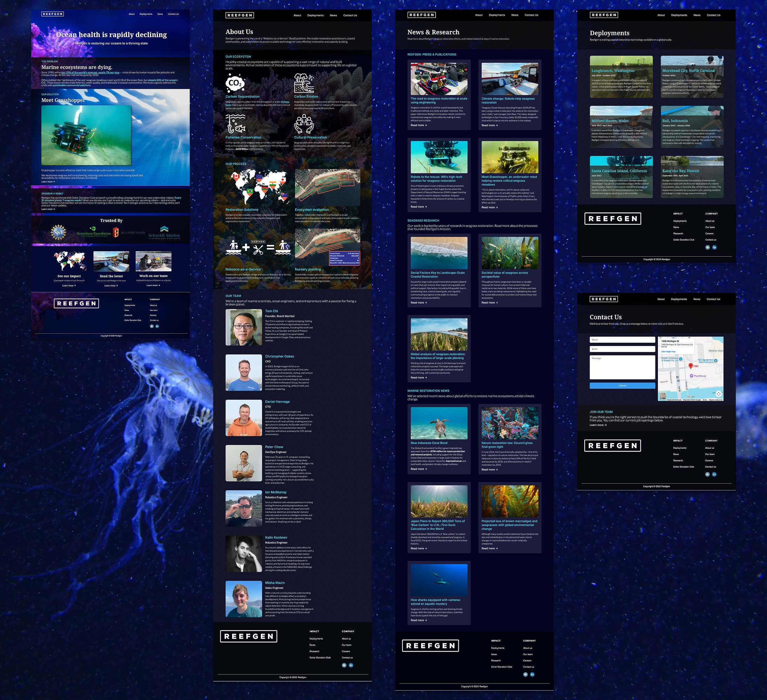Click the Name field on the contact form
Viewport: 767px width, 700px height.
(622, 340)
